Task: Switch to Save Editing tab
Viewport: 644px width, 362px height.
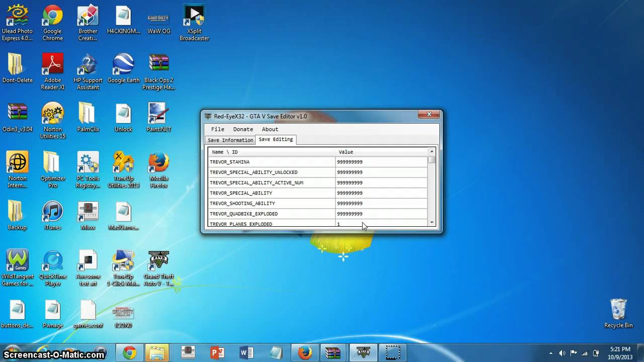Action: tap(276, 139)
